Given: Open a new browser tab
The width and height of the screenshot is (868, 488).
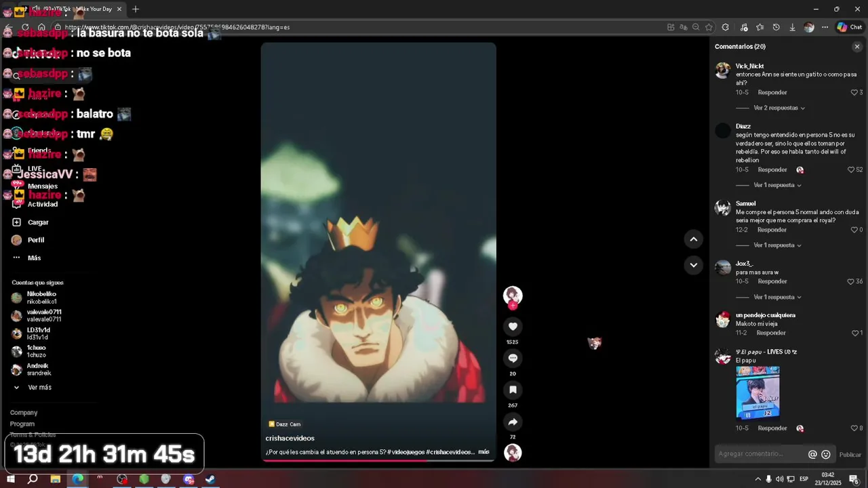Looking at the screenshot, I should click(136, 9).
